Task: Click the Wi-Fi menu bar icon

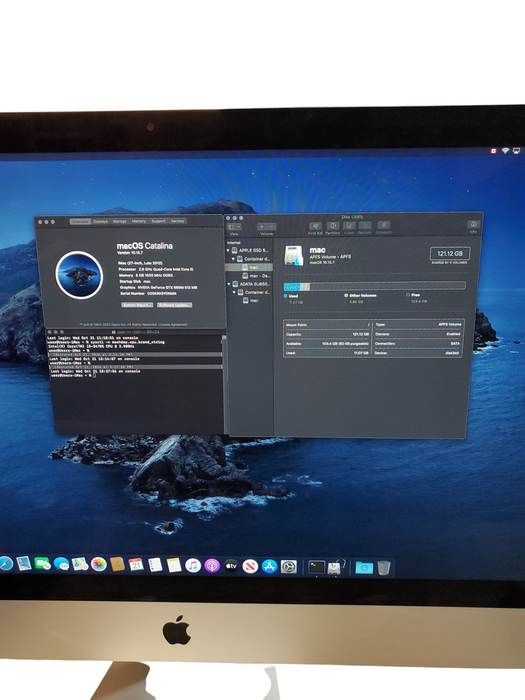Action: click(505, 151)
